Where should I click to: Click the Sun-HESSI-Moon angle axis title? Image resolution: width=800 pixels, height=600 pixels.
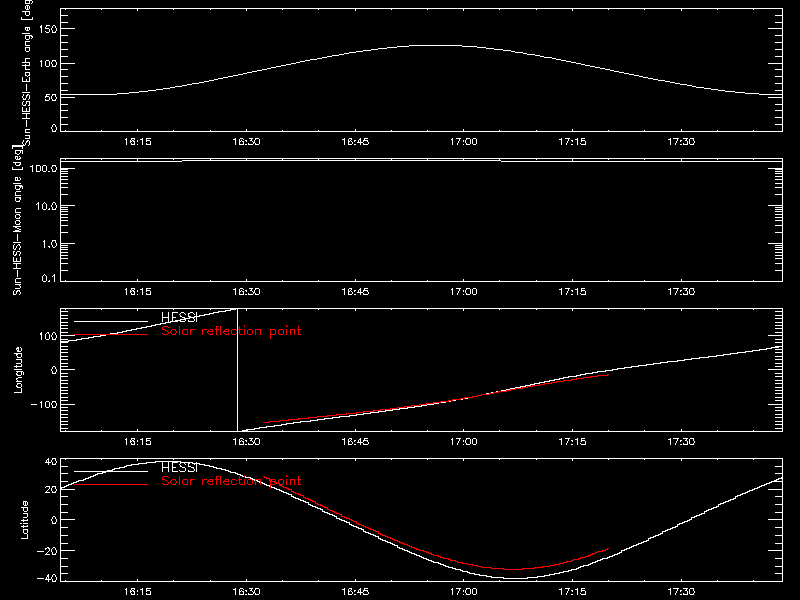(18, 220)
